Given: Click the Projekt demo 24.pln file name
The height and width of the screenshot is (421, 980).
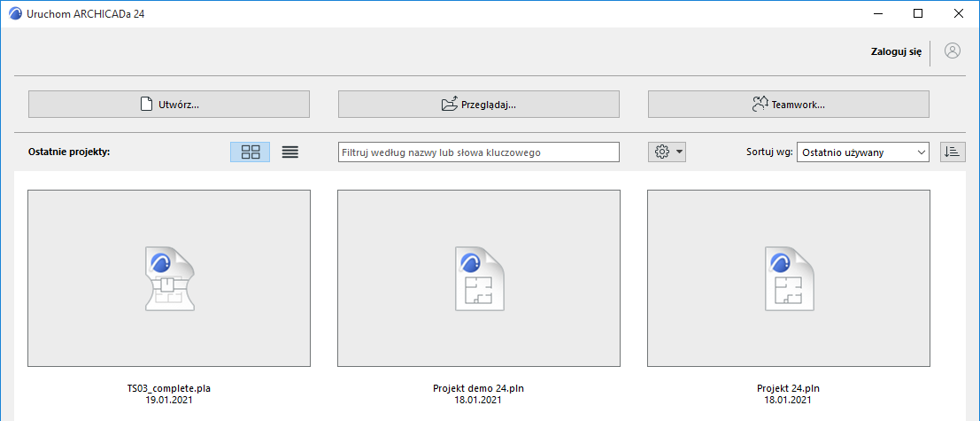Looking at the screenshot, I should [479, 388].
